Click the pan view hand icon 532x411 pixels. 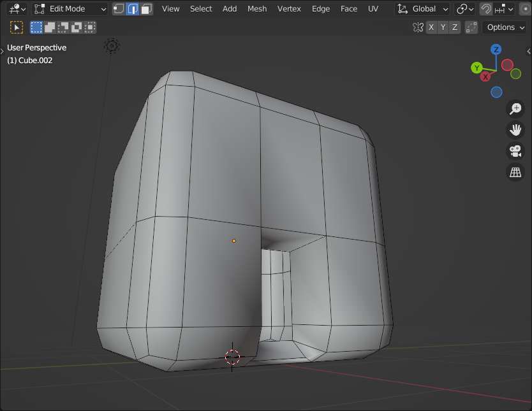coord(515,130)
